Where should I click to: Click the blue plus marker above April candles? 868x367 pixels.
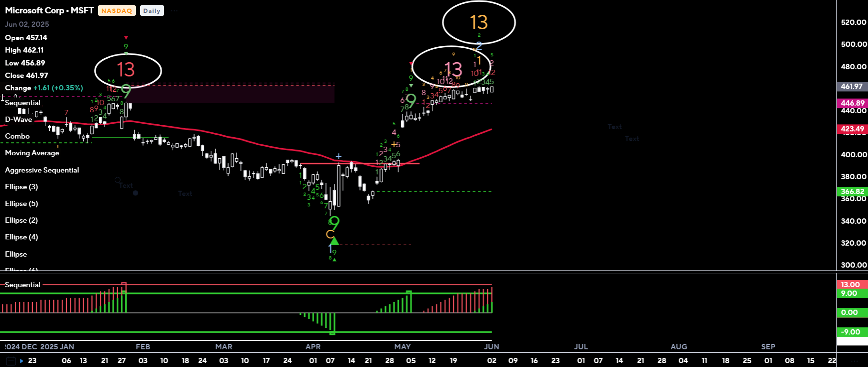(x=339, y=156)
